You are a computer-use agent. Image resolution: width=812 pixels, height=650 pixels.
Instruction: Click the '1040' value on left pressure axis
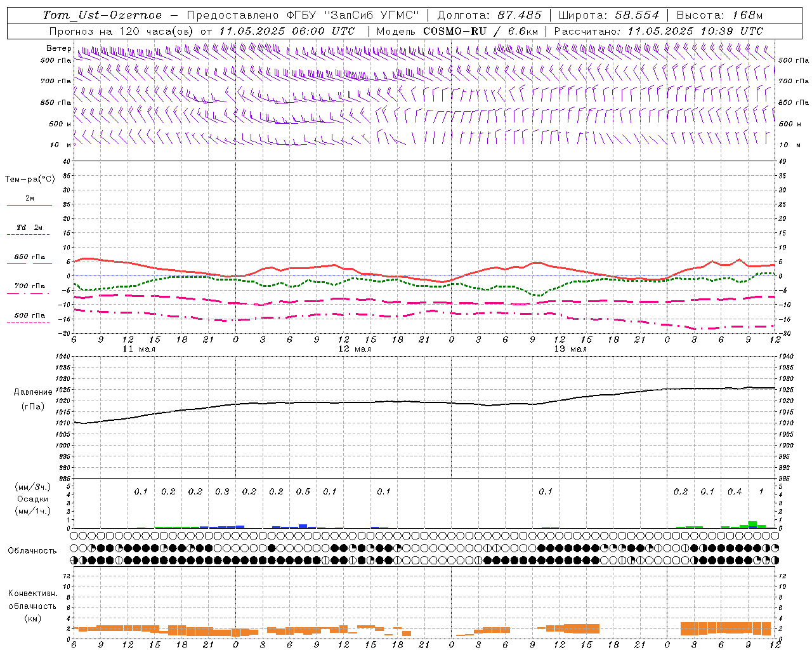pyautogui.click(x=62, y=357)
